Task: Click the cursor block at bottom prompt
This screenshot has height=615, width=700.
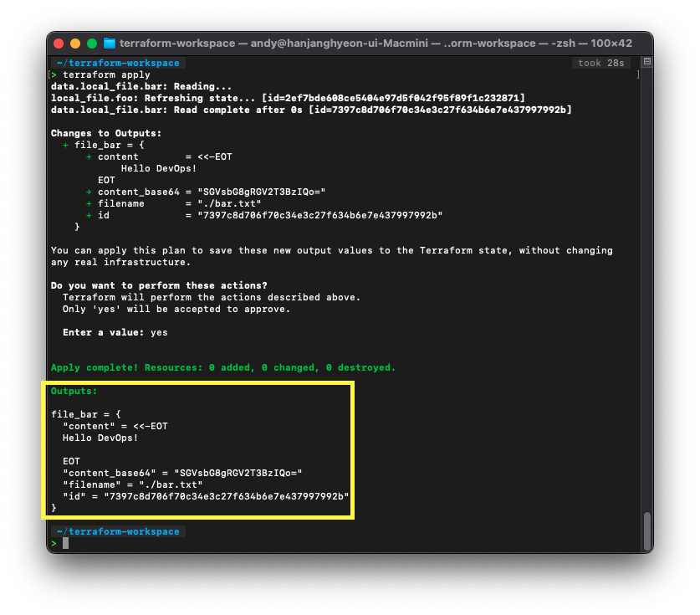Action: point(65,543)
